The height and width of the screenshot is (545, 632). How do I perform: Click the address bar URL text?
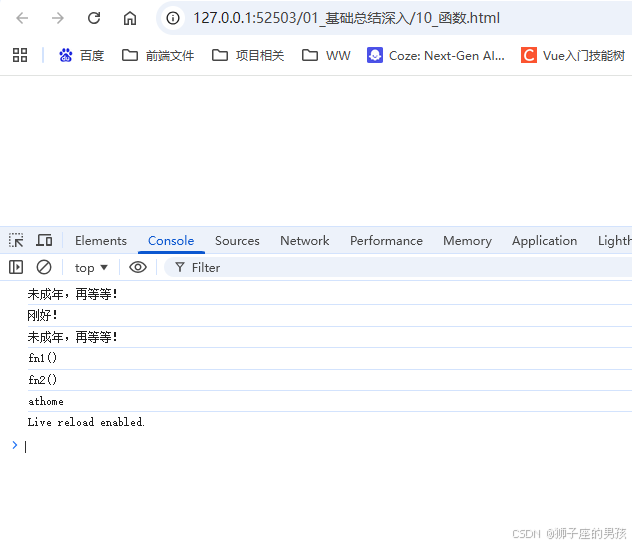[x=346, y=18]
